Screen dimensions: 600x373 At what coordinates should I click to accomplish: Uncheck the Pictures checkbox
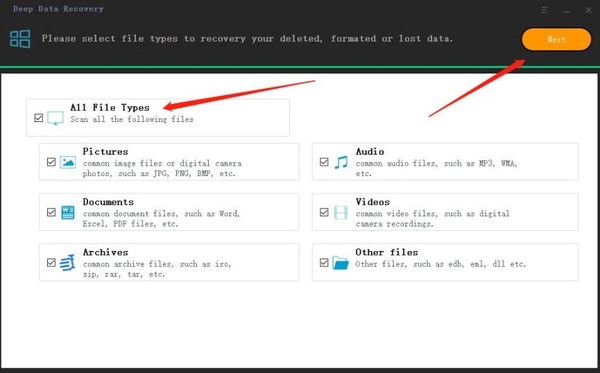click(x=51, y=162)
